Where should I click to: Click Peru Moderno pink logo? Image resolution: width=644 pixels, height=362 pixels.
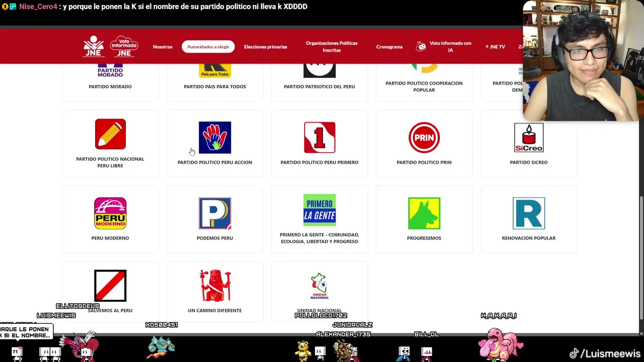pyautogui.click(x=110, y=213)
